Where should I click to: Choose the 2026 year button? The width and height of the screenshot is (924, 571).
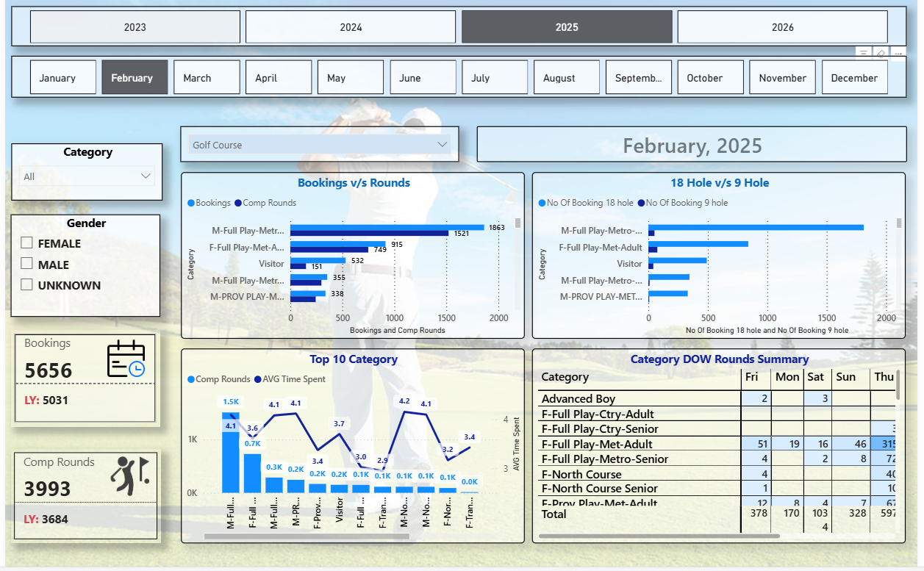[x=782, y=27]
